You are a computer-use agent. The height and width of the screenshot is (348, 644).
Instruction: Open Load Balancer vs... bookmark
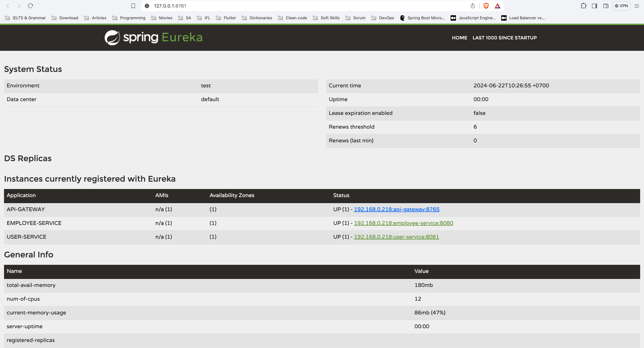click(x=523, y=18)
